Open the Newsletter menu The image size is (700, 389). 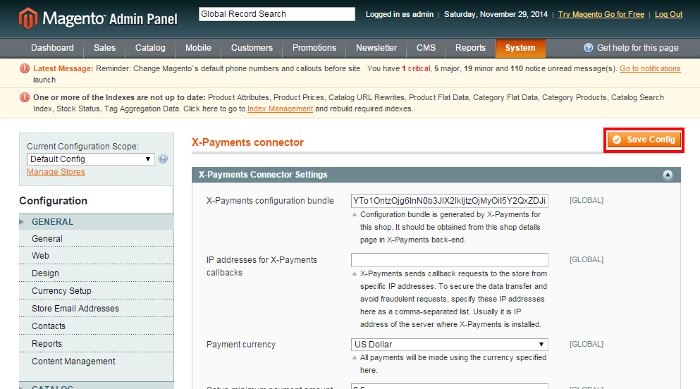click(376, 48)
